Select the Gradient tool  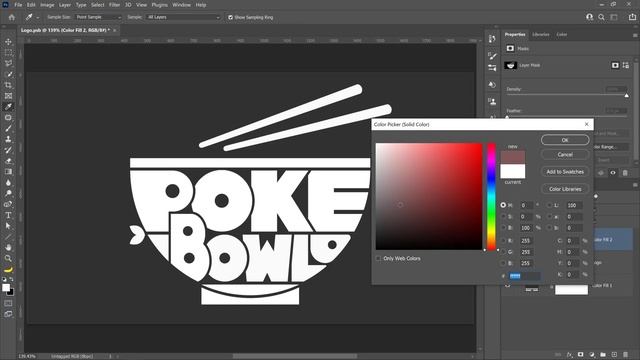(x=8, y=172)
